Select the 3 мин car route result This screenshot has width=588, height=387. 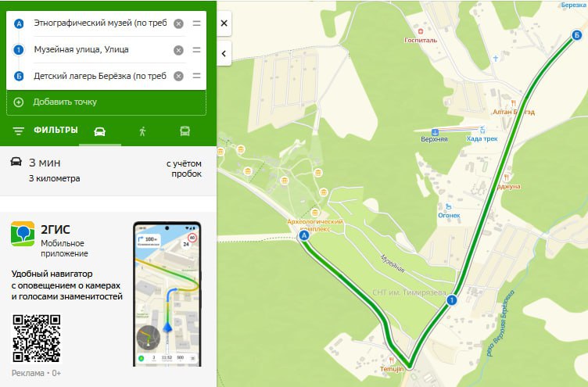pyautogui.click(x=108, y=171)
